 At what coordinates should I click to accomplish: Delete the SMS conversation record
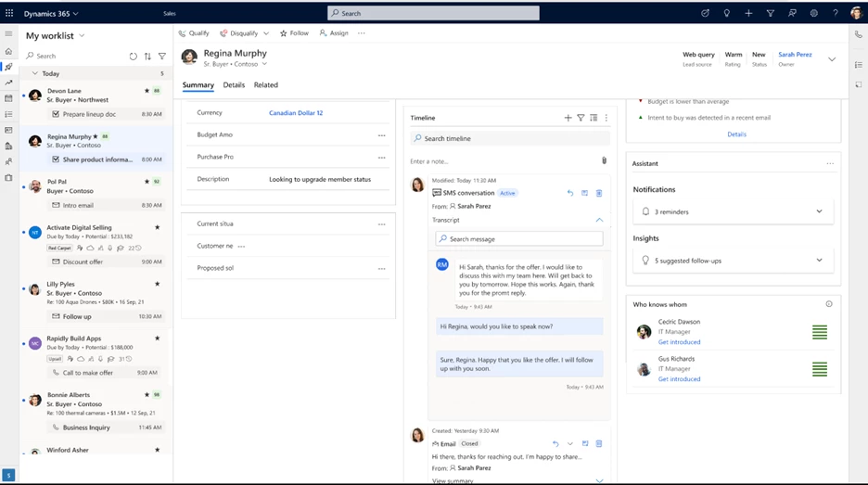[x=599, y=193]
